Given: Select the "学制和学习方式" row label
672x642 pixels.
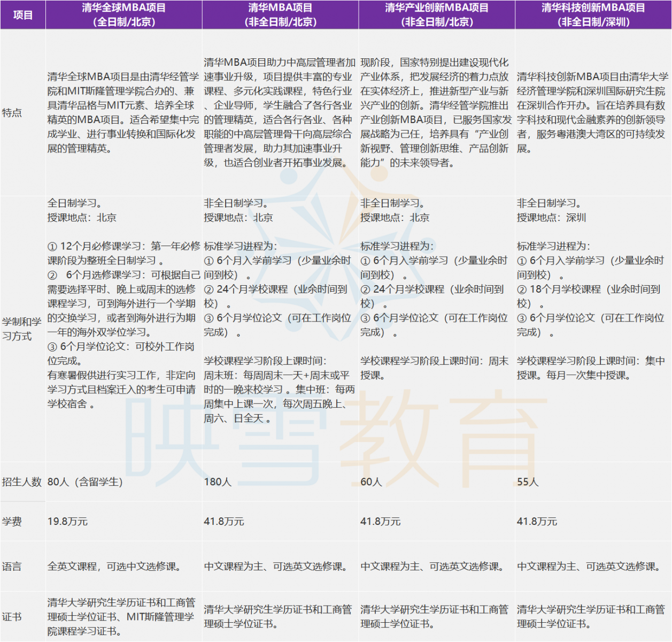Looking at the screenshot, I should (x=22, y=329).
